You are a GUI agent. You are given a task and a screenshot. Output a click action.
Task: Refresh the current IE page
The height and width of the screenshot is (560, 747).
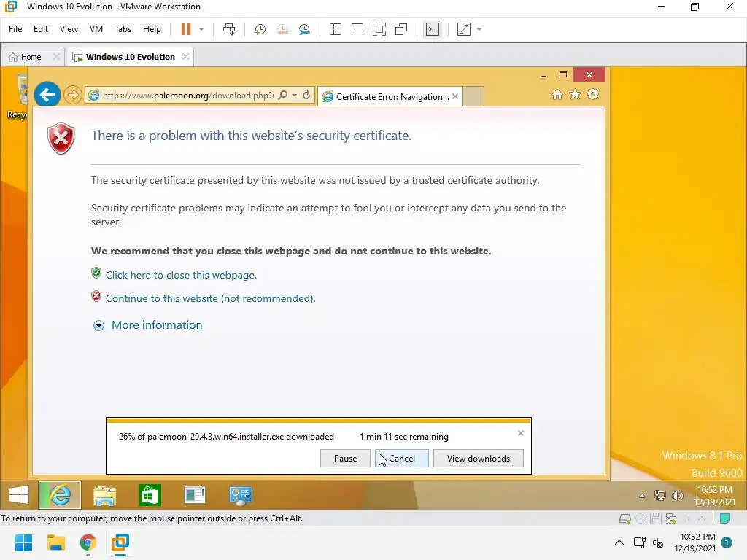[x=306, y=95]
